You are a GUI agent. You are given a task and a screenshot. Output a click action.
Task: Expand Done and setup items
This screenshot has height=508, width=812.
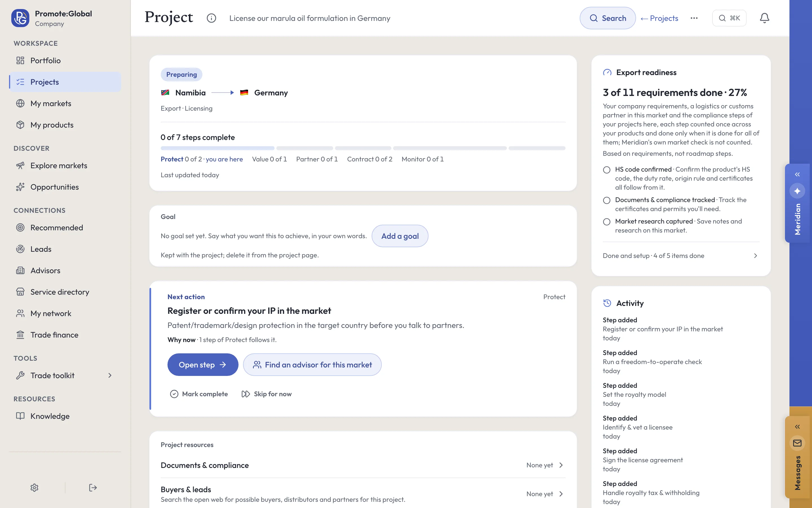pyautogui.click(x=681, y=256)
